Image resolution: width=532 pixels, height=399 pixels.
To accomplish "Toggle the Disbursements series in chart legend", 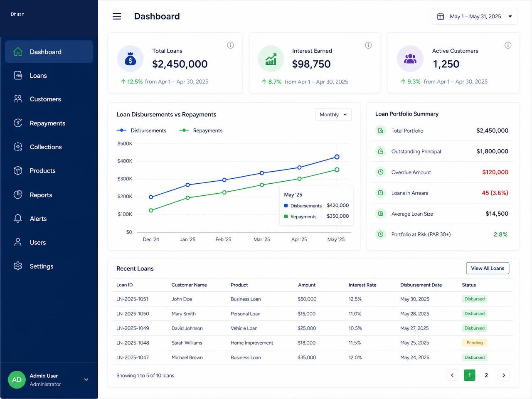I will (x=141, y=131).
